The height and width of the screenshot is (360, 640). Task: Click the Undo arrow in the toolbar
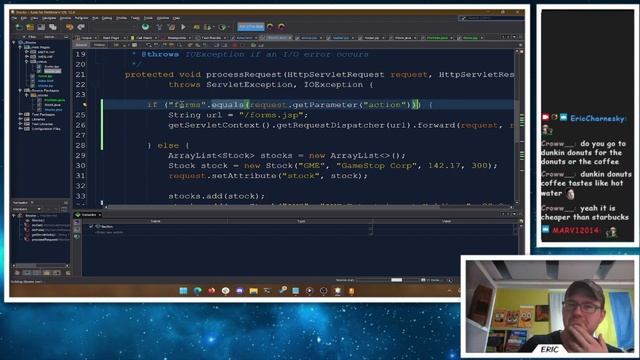pyautogui.click(x=69, y=27)
